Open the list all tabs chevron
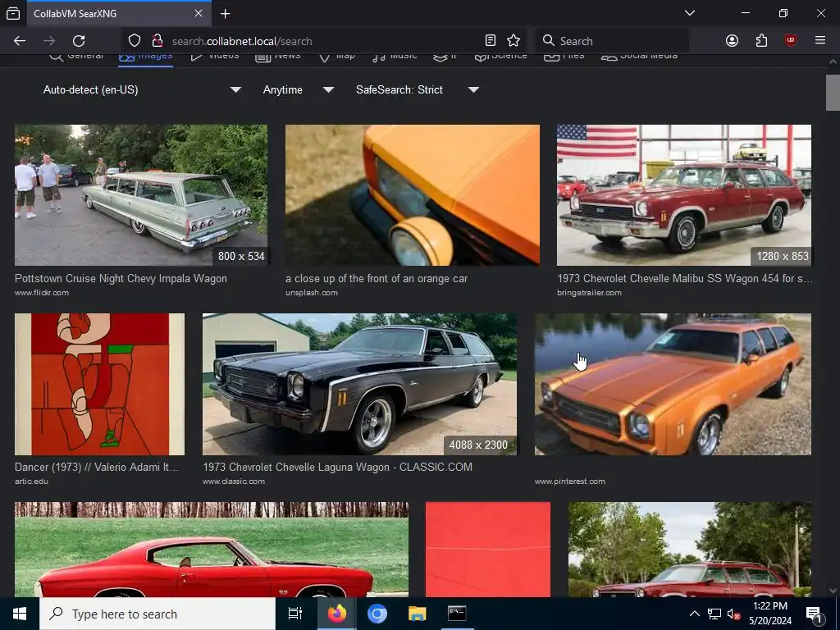 tap(690, 13)
